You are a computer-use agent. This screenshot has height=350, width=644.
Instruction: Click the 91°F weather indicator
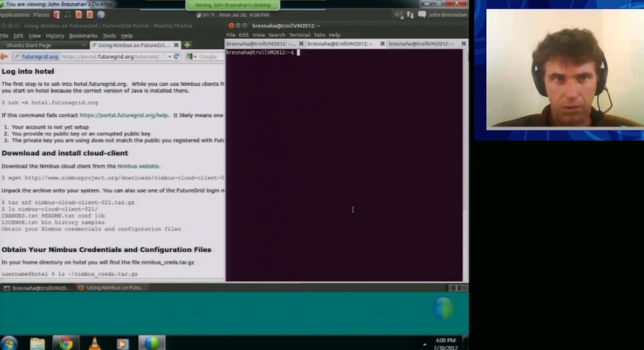click(x=206, y=15)
